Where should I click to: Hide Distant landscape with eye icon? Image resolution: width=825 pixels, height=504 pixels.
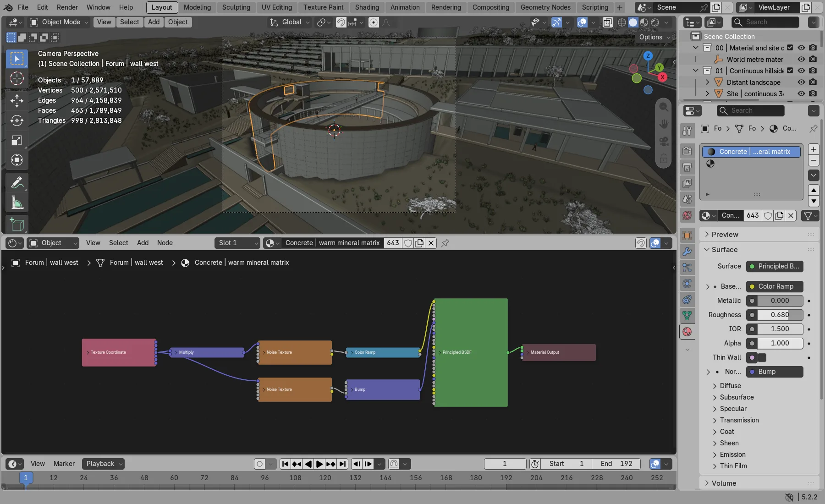(801, 82)
